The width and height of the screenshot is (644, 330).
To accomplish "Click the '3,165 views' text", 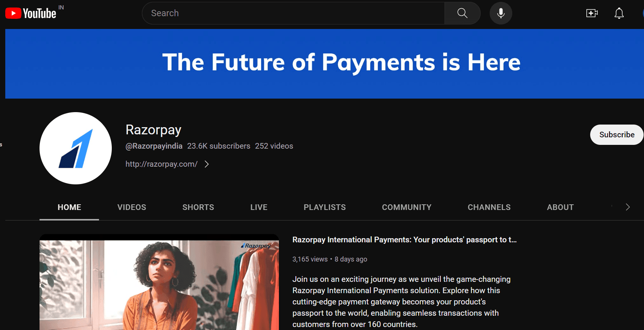I will point(310,259).
